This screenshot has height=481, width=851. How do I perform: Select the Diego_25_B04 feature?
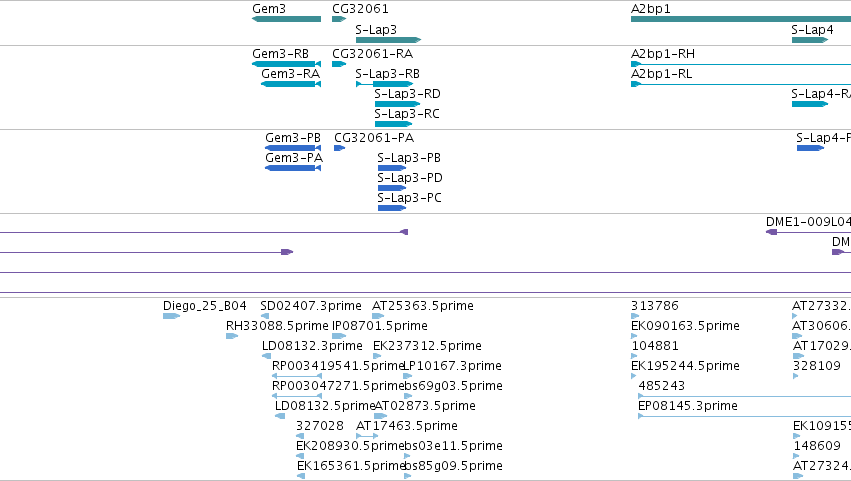[x=171, y=316]
